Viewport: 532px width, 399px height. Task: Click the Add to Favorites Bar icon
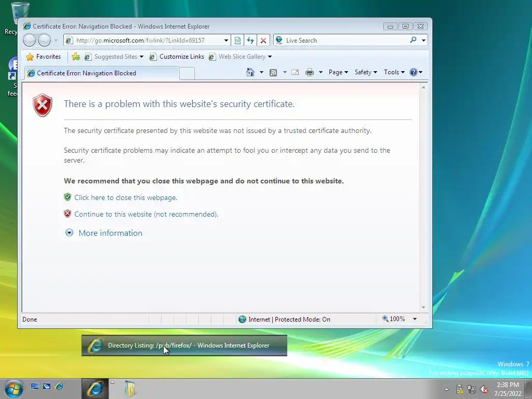(x=76, y=57)
